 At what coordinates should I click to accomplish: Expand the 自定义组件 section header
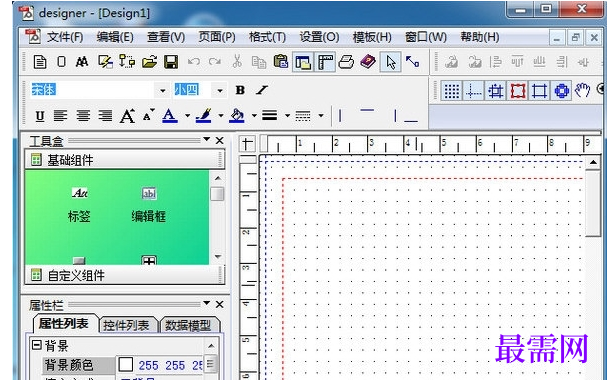[x=125, y=275]
